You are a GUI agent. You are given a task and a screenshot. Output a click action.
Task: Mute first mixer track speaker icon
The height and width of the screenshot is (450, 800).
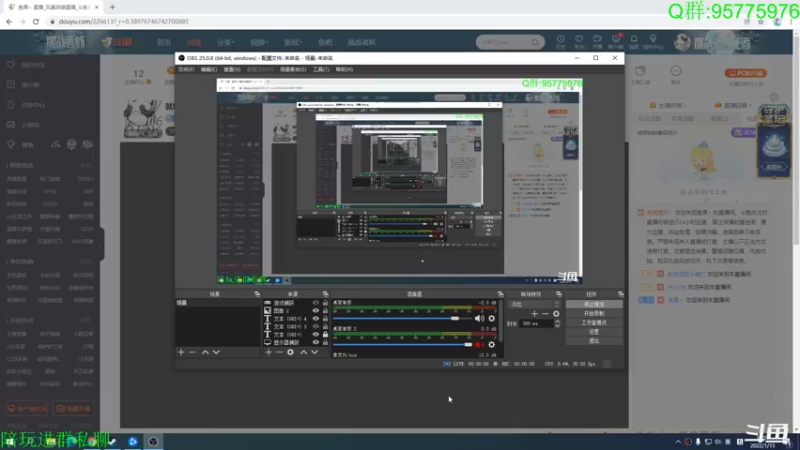tap(479, 318)
